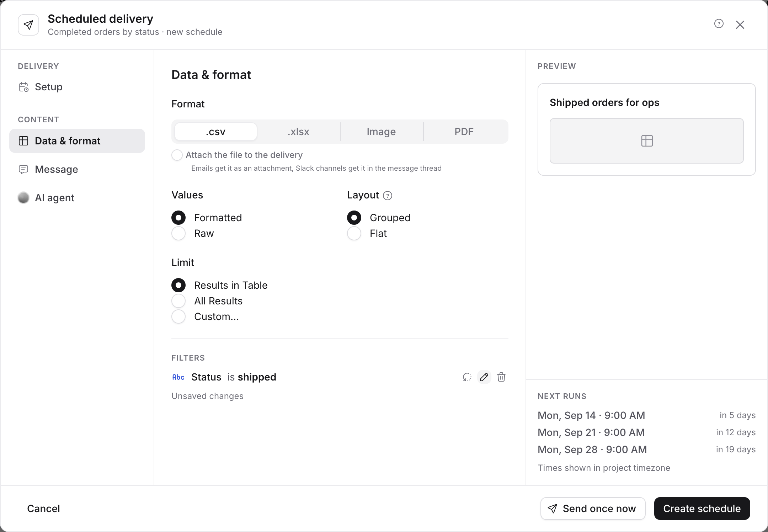Go to the Message section
This screenshot has height=532, width=768.
[x=77, y=169]
